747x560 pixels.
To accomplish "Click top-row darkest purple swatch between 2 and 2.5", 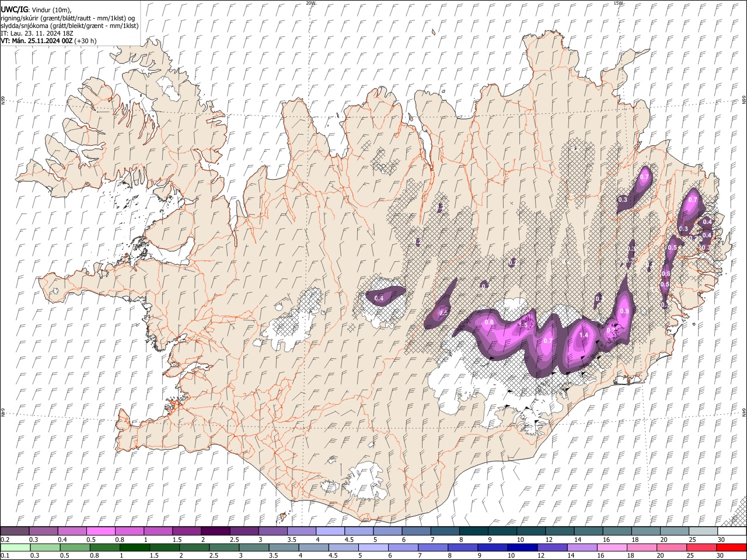I will pos(215,531).
